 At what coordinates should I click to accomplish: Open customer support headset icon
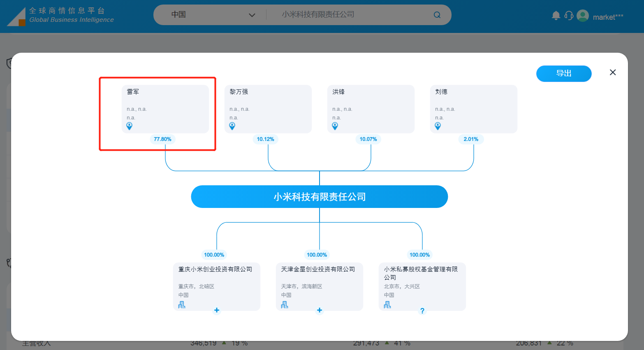pos(569,16)
